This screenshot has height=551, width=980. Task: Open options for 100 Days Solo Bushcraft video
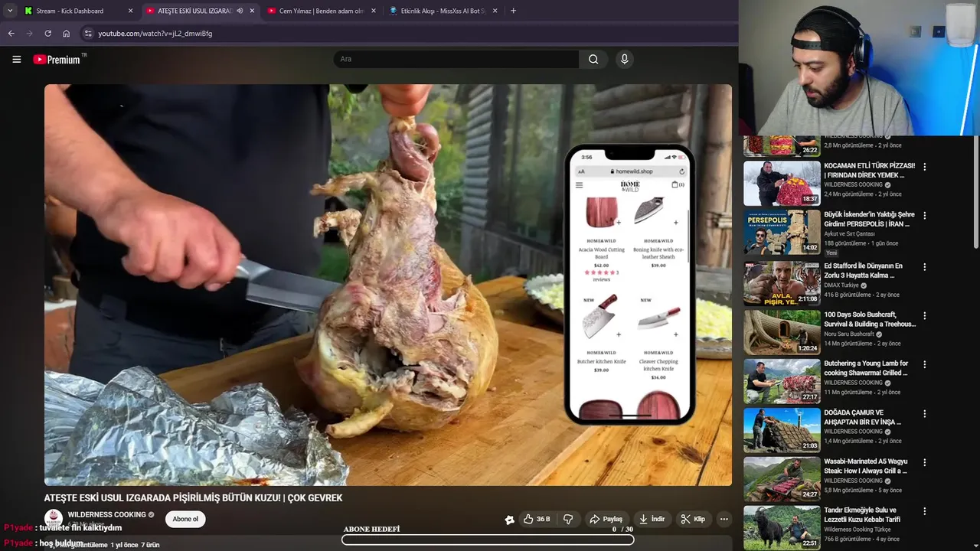(x=925, y=315)
